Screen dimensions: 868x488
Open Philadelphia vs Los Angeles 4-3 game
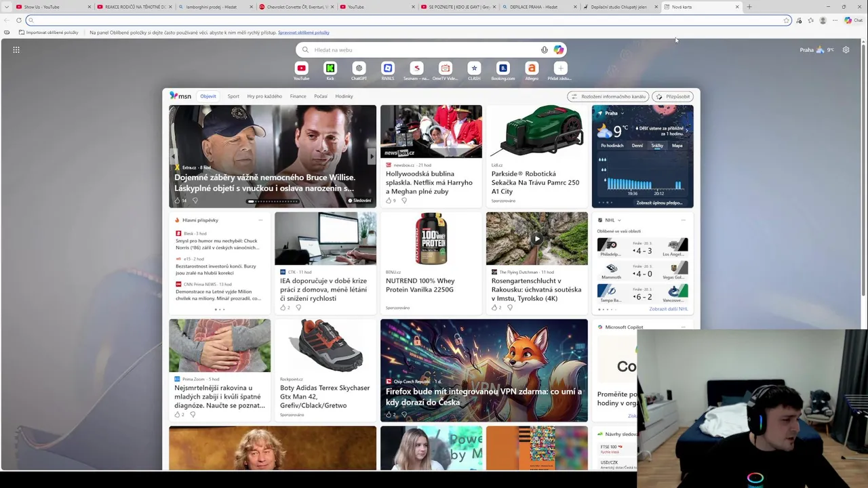(x=642, y=249)
